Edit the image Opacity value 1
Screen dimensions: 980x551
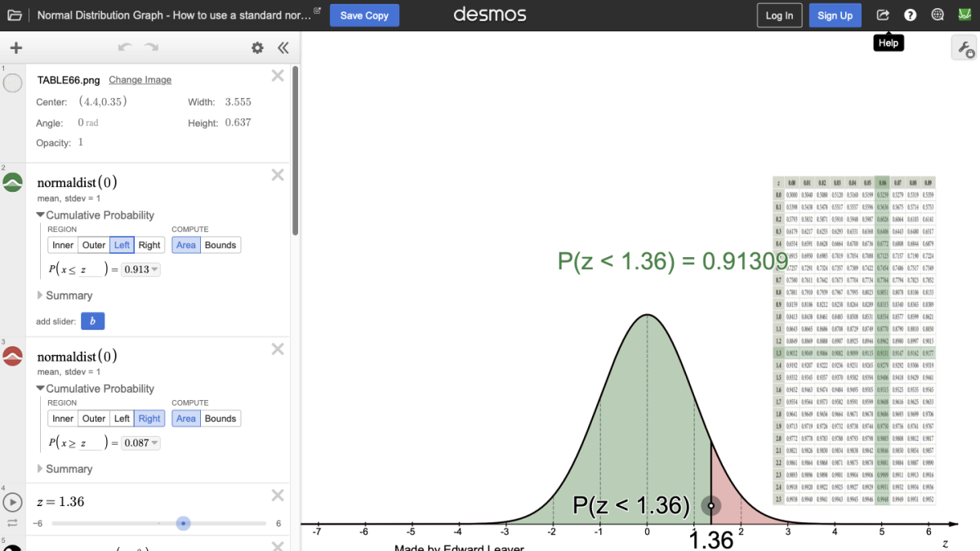point(80,143)
